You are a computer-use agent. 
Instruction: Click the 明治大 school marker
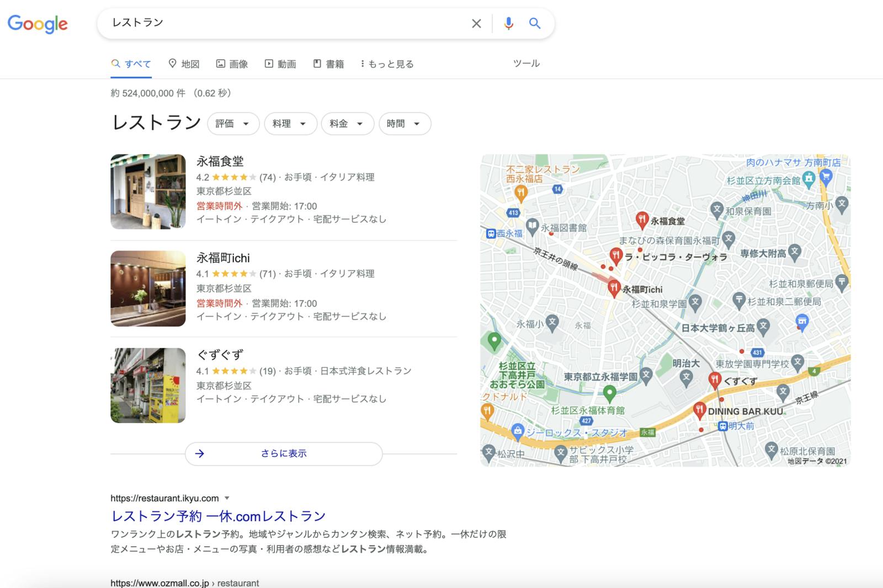686,377
